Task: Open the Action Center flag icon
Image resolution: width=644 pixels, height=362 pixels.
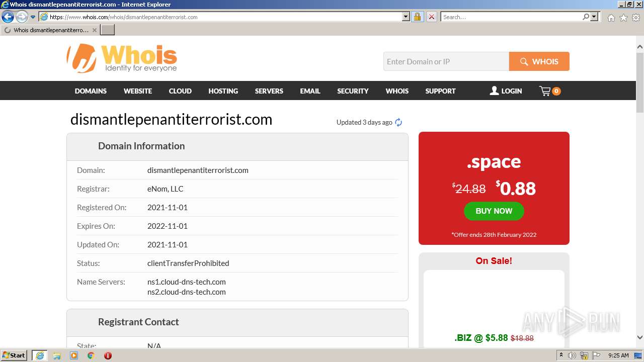Action: [x=596, y=355]
